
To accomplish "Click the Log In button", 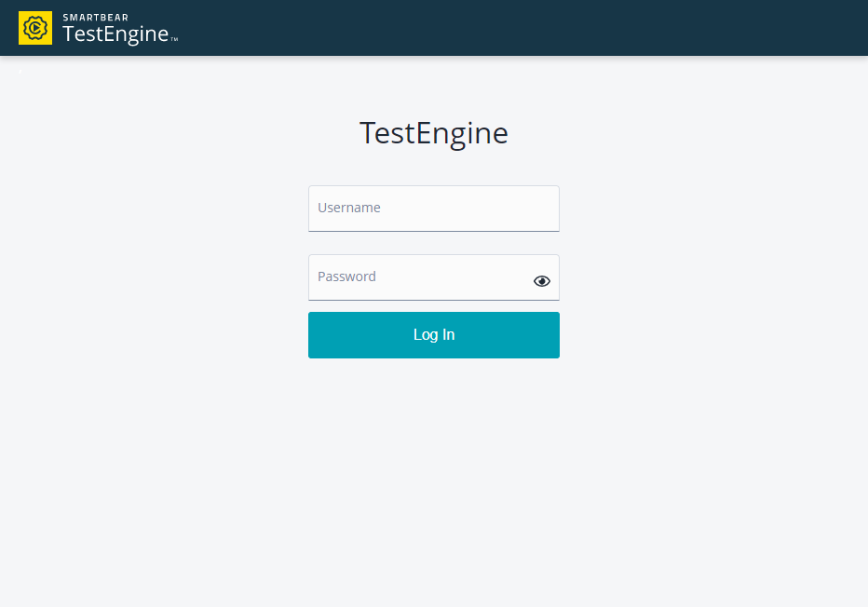I will pyautogui.click(x=433, y=335).
